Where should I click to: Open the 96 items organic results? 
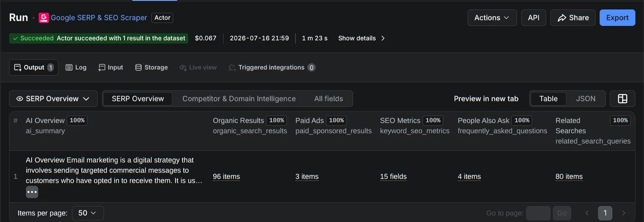(226, 177)
